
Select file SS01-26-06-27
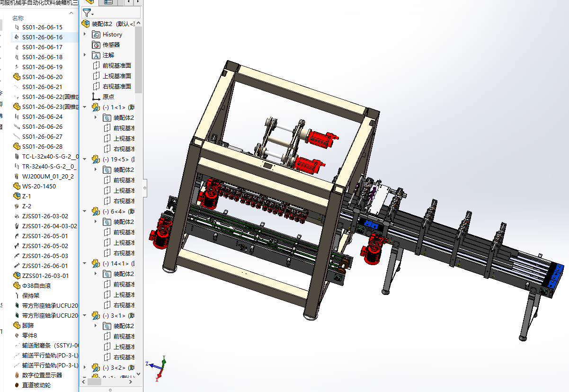(x=42, y=137)
